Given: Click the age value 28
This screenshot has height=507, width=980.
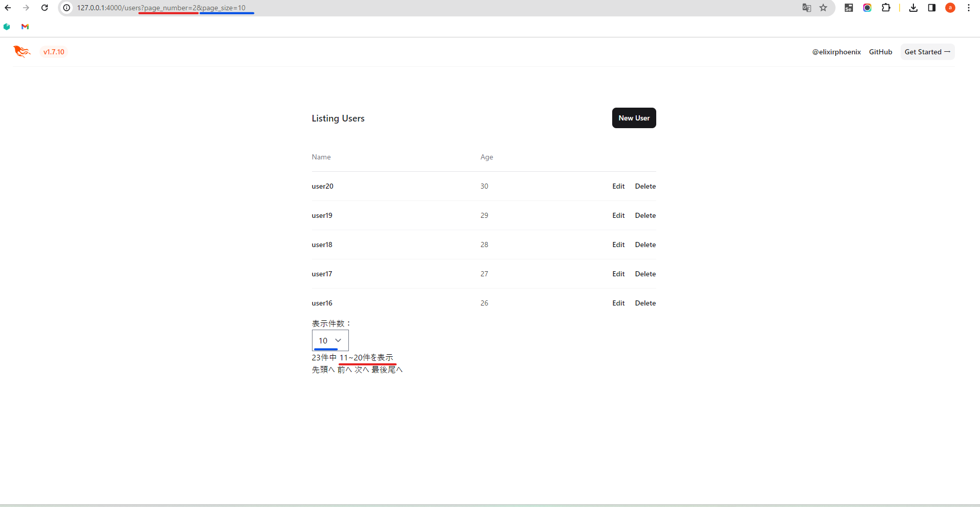Looking at the screenshot, I should click(484, 245).
